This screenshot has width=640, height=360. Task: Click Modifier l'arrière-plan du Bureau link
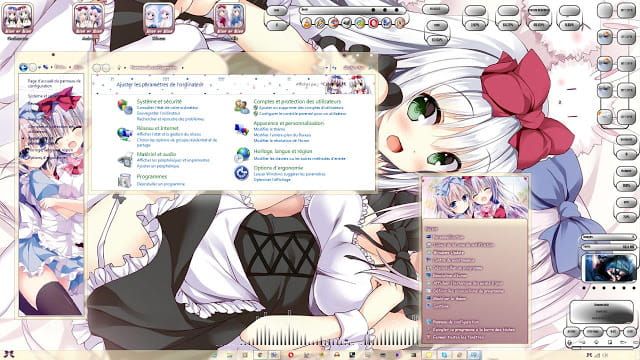(282, 135)
